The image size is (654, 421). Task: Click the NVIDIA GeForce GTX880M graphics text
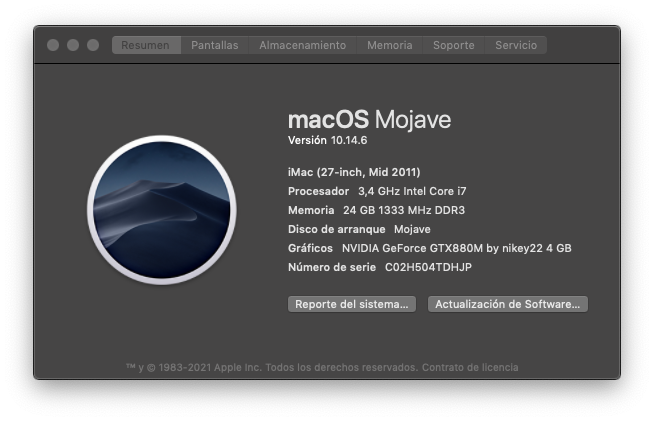point(457,248)
